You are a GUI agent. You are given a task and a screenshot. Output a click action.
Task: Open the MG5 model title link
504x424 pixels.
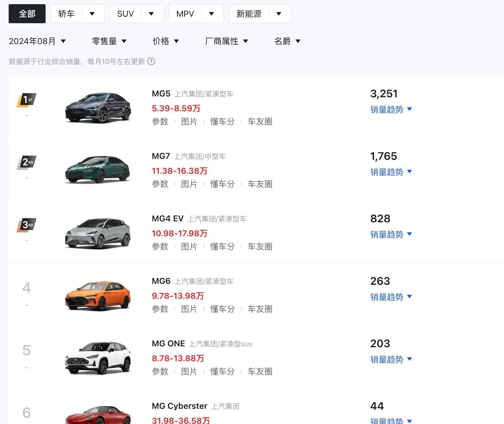click(x=161, y=94)
